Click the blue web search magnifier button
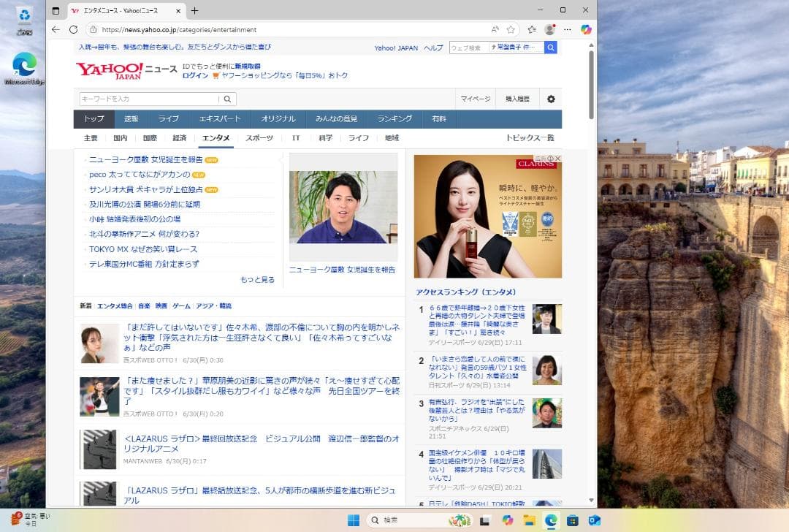 click(x=551, y=47)
